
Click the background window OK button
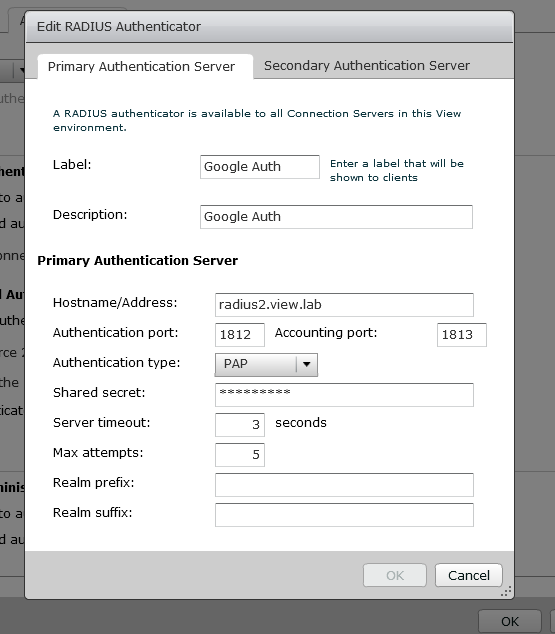pos(509,621)
